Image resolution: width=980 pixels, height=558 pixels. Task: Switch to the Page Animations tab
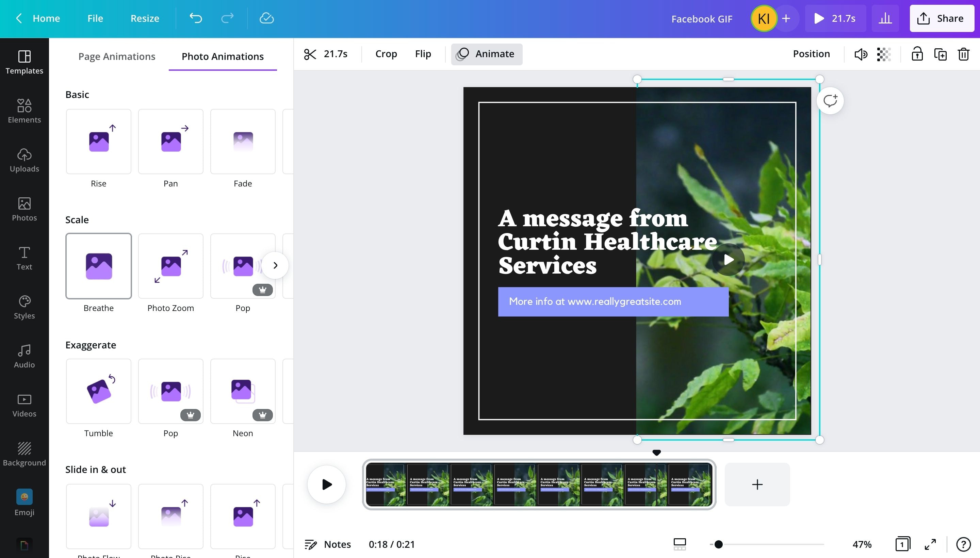[117, 56]
